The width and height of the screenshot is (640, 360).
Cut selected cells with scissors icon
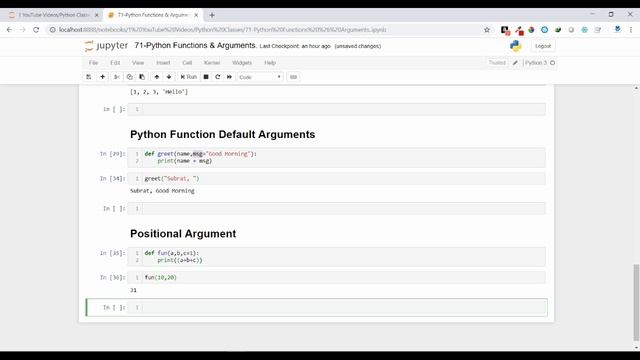click(x=117, y=77)
